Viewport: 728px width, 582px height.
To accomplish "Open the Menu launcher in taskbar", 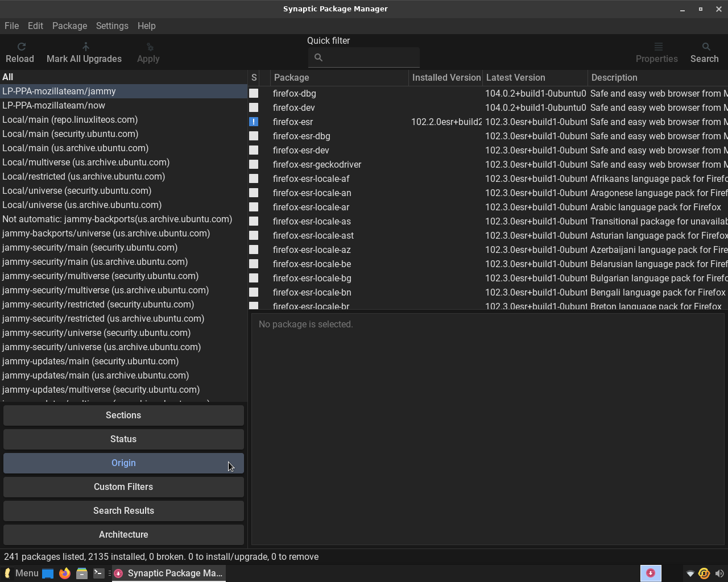I will click(x=22, y=573).
